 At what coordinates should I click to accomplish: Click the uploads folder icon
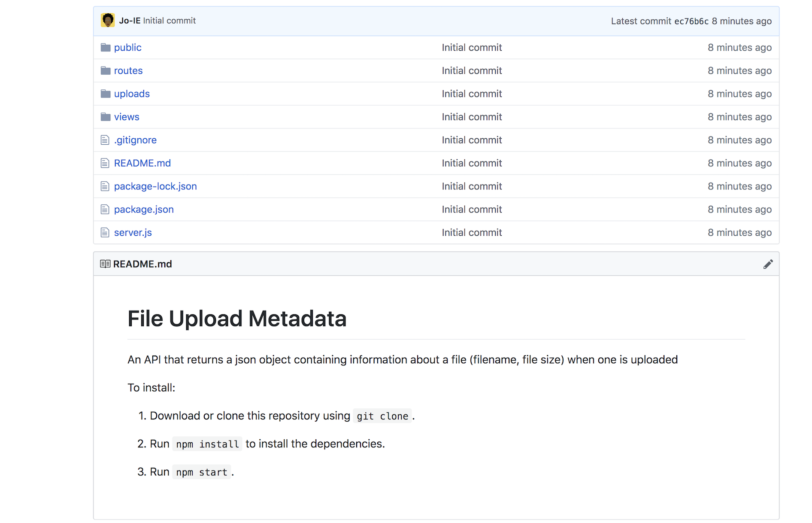click(106, 94)
